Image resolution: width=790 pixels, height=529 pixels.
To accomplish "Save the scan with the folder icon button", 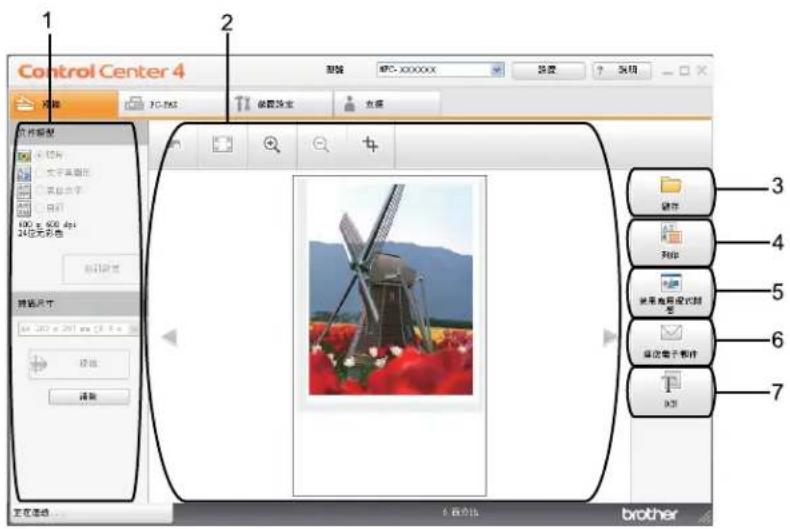I will coord(671,192).
